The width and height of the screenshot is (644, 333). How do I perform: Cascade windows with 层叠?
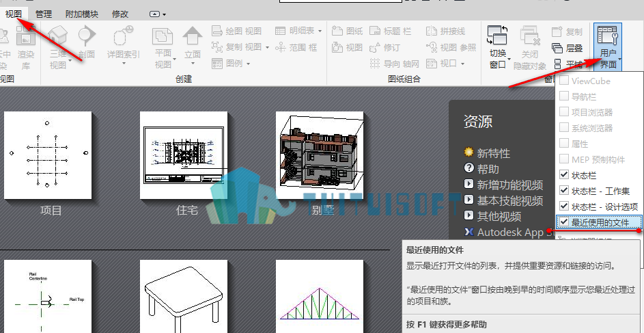[567, 48]
